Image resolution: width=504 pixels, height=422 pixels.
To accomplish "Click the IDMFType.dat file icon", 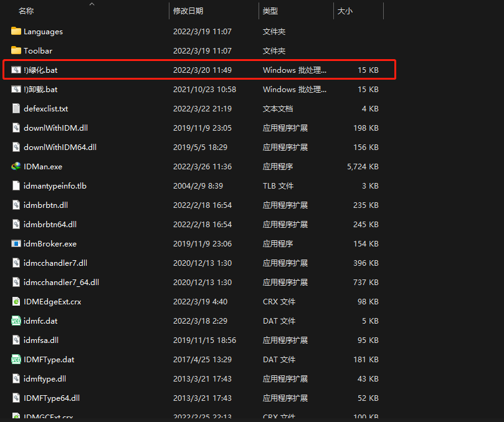I will point(16,359).
